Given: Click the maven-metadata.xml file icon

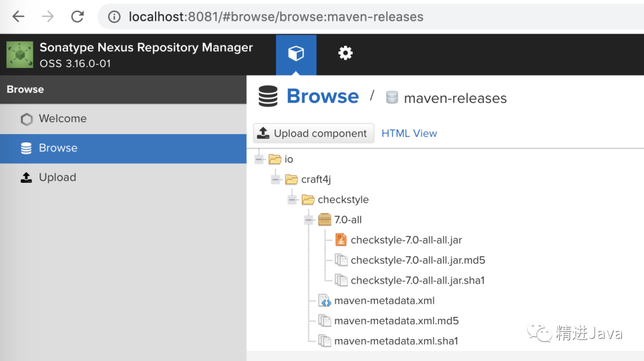Looking at the screenshot, I should (x=324, y=301).
